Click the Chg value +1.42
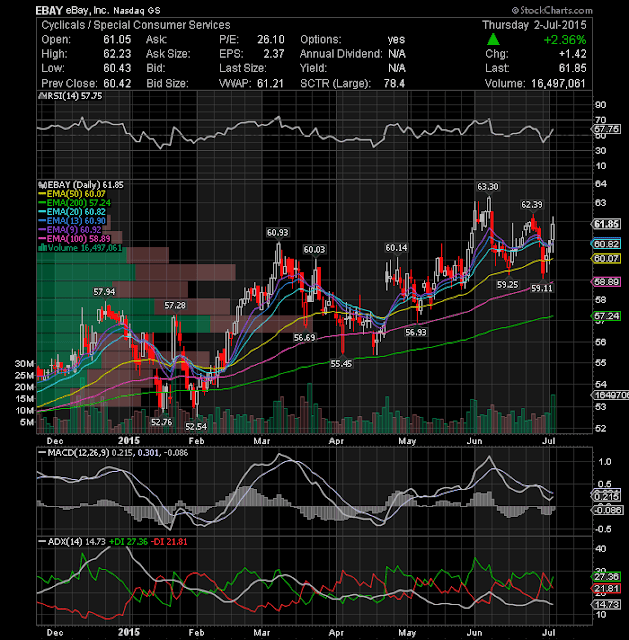629x640 pixels. coord(572,54)
